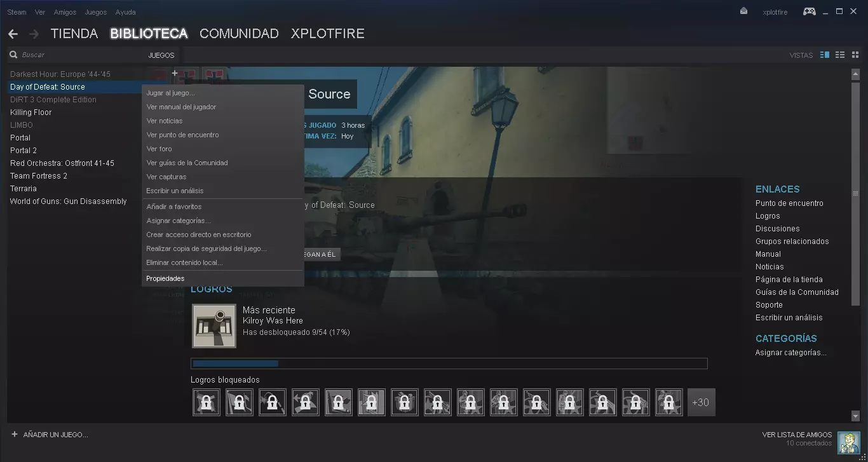Open the XPLOTFIRE profile tab
The image size is (868, 462).
tap(328, 34)
